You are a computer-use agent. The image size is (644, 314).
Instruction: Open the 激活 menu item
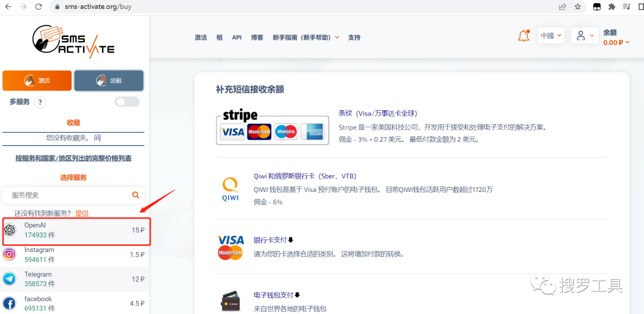coord(201,38)
